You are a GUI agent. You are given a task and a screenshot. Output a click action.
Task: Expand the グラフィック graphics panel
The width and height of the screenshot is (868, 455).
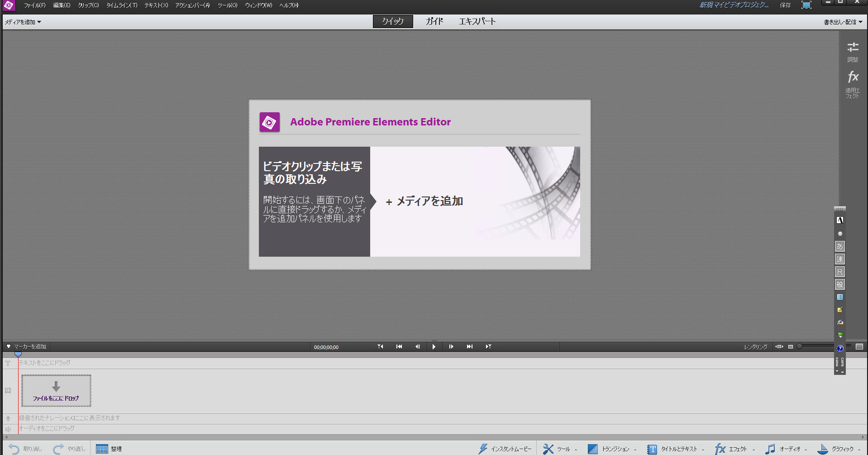[839, 449]
